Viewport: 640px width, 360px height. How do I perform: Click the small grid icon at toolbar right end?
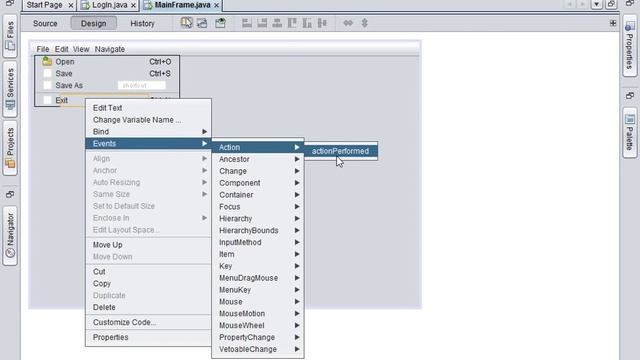pyautogui.click(x=613, y=23)
